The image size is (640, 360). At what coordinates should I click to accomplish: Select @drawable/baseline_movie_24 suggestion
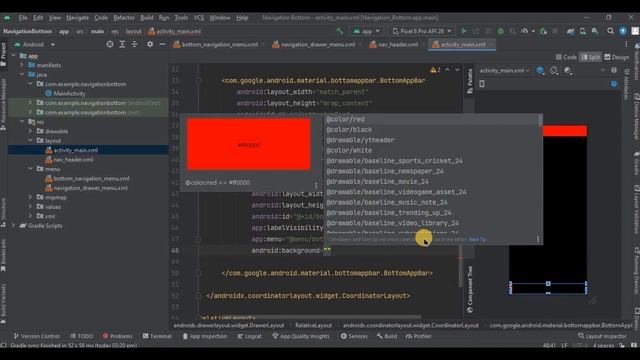coord(431,182)
